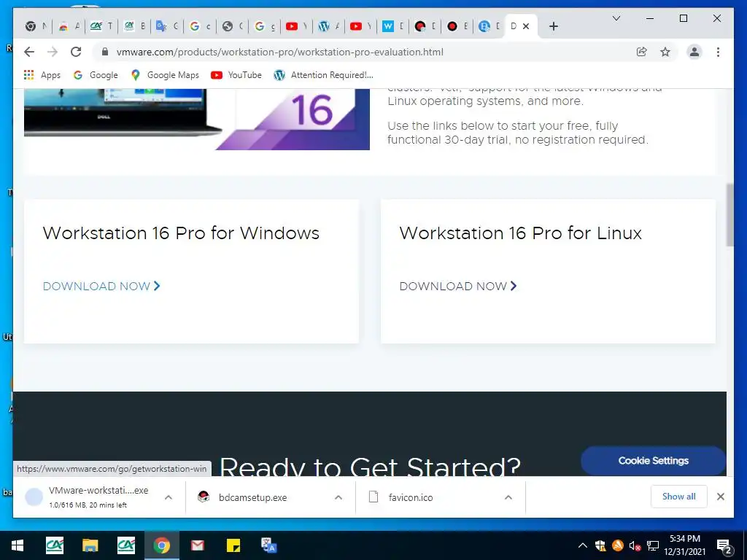Viewport: 747px width, 560px height.
Task: Open Windows Security tray icon
Action: pyautogui.click(x=600, y=545)
